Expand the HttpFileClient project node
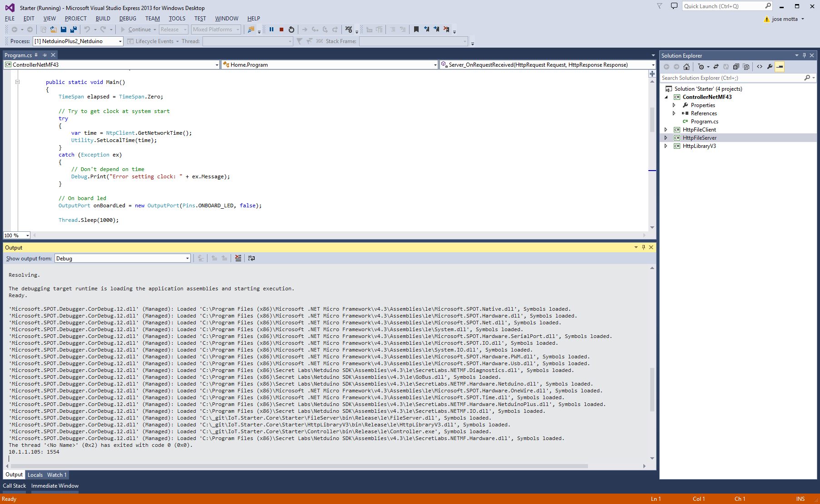The height and width of the screenshot is (504, 820). pyautogui.click(x=666, y=130)
